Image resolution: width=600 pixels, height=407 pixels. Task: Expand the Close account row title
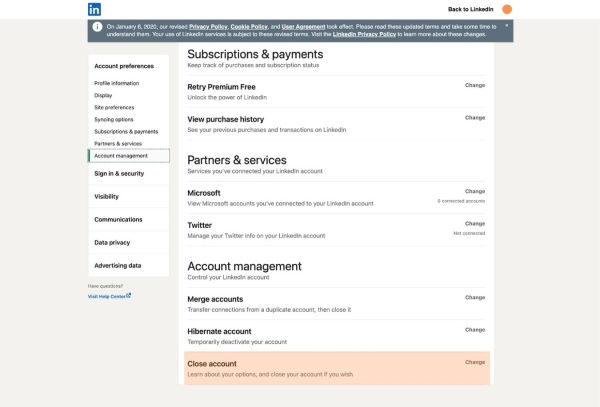[212, 364]
